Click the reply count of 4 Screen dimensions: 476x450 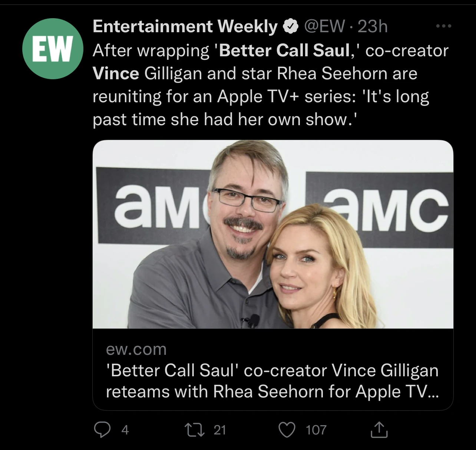[125, 430]
